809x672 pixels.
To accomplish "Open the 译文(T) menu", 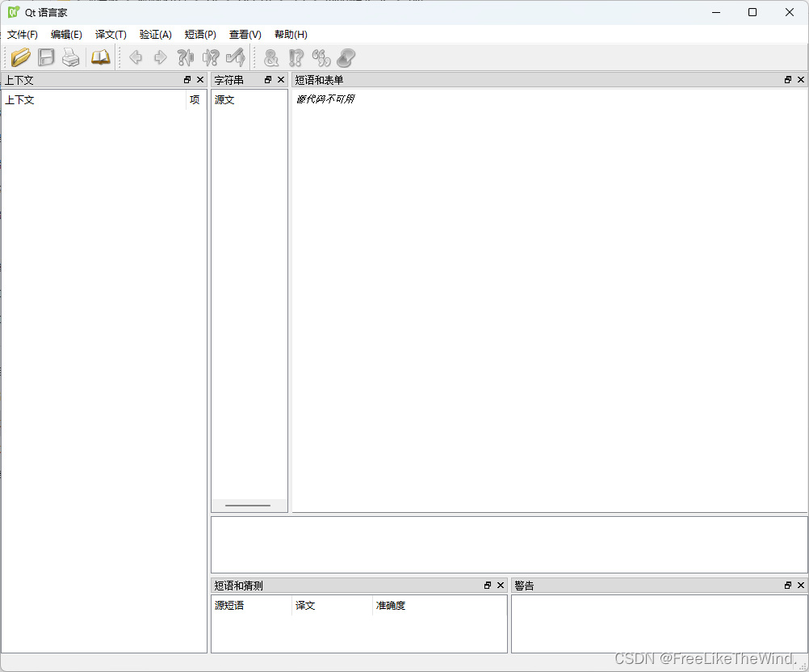I will [x=111, y=35].
